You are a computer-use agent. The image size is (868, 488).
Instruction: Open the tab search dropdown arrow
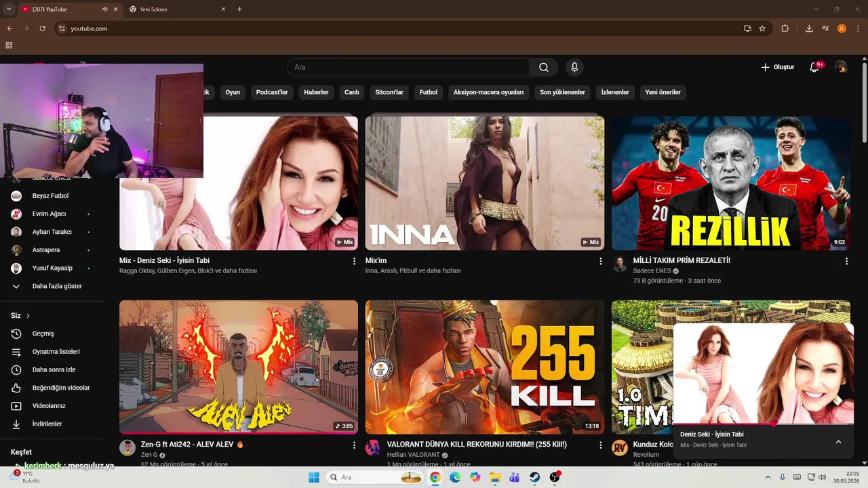click(9, 9)
